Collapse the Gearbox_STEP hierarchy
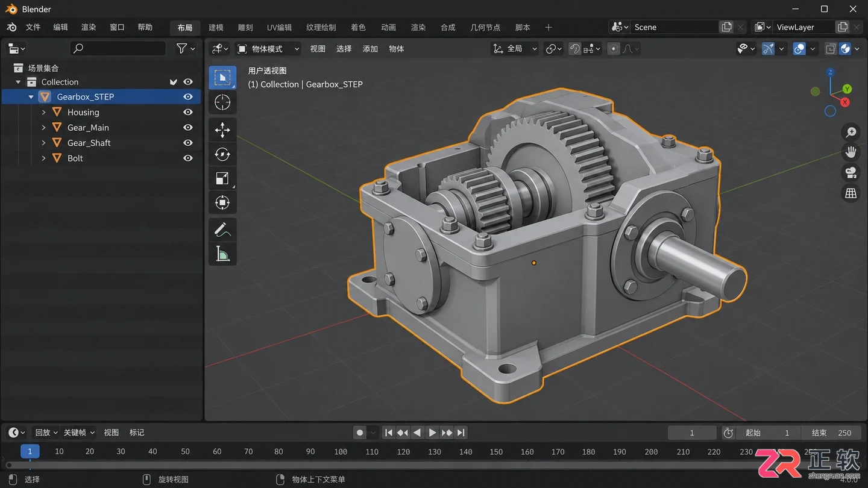 pyautogui.click(x=31, y=96)
